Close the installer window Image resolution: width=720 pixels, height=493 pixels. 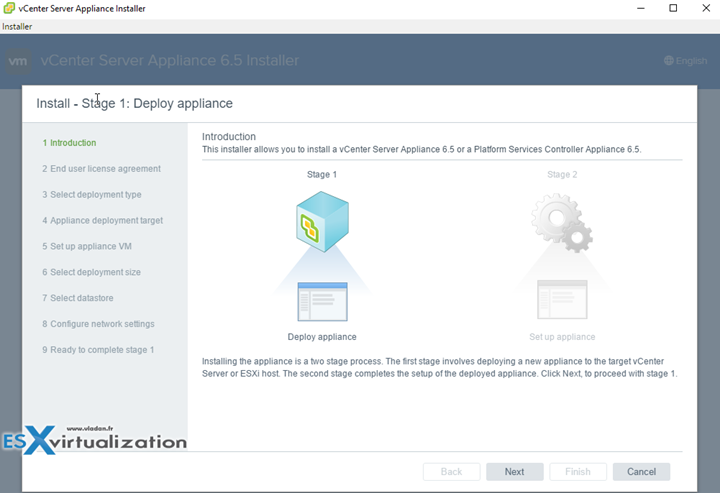(x=706, y=8)
